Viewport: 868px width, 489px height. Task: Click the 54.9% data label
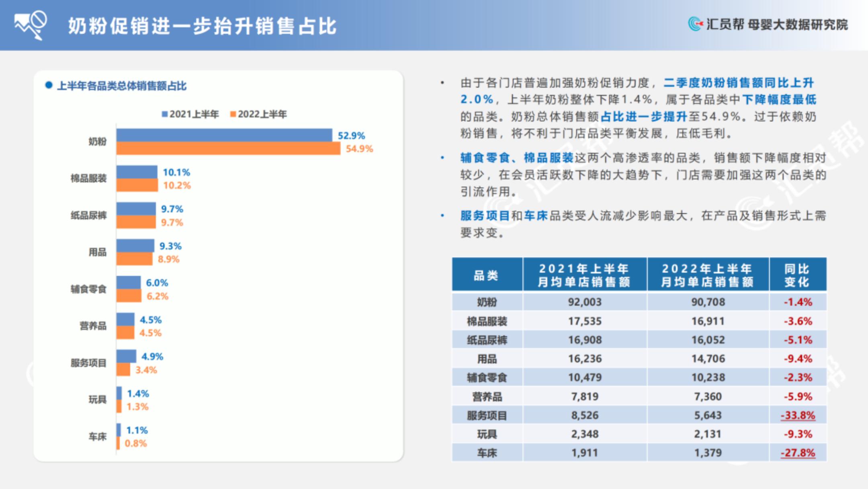tap(359, 149)
